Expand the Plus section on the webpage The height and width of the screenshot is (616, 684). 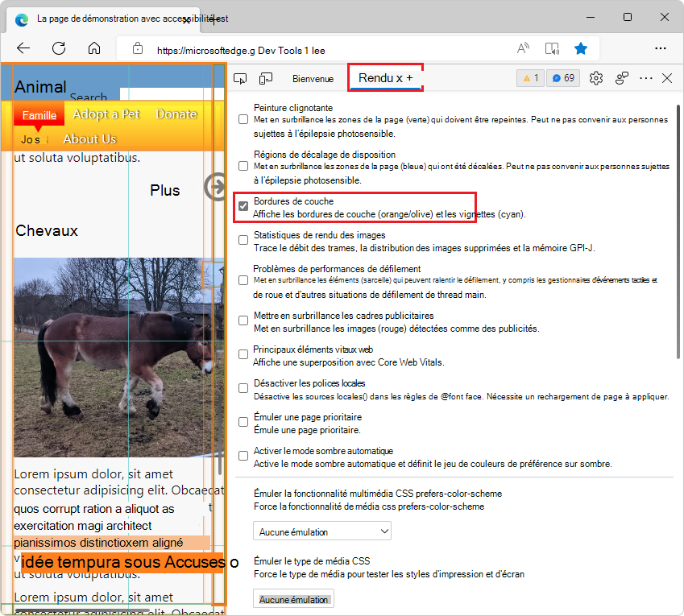click(x=165, y=191)
